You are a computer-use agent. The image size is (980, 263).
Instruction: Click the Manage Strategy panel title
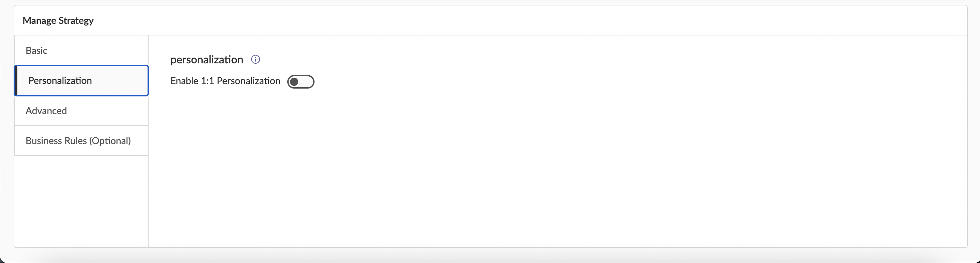tap(58, 20)
